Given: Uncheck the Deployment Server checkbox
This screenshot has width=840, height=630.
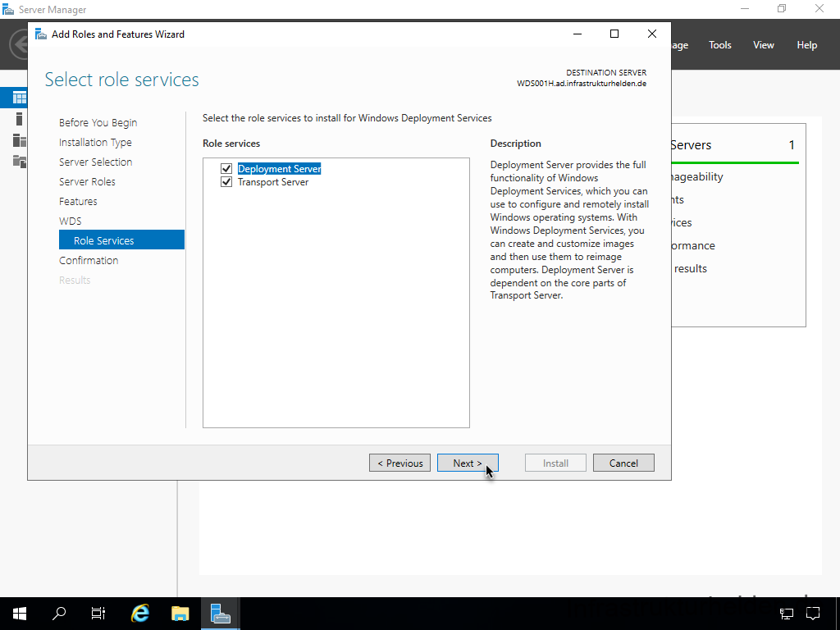Looking at the screenshot, I should click(x=226, y=169).
